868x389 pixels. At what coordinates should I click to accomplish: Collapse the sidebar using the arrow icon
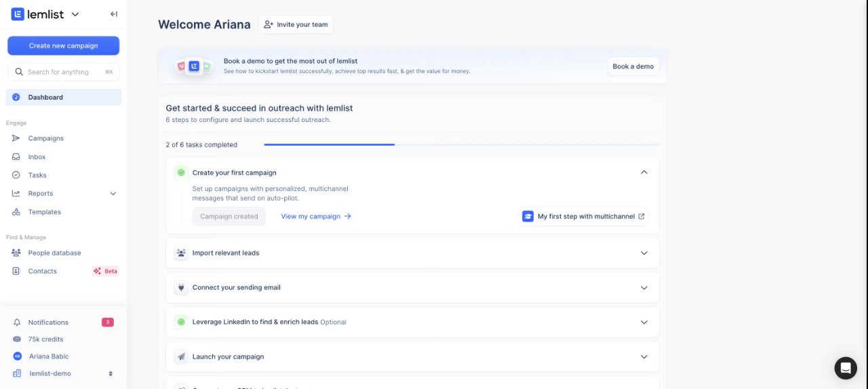[x=114, y=14]
